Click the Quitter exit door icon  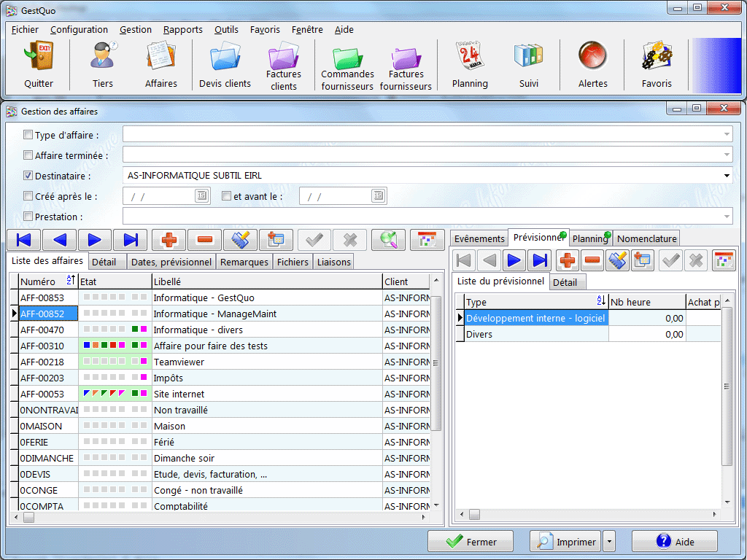click(39, 55)
